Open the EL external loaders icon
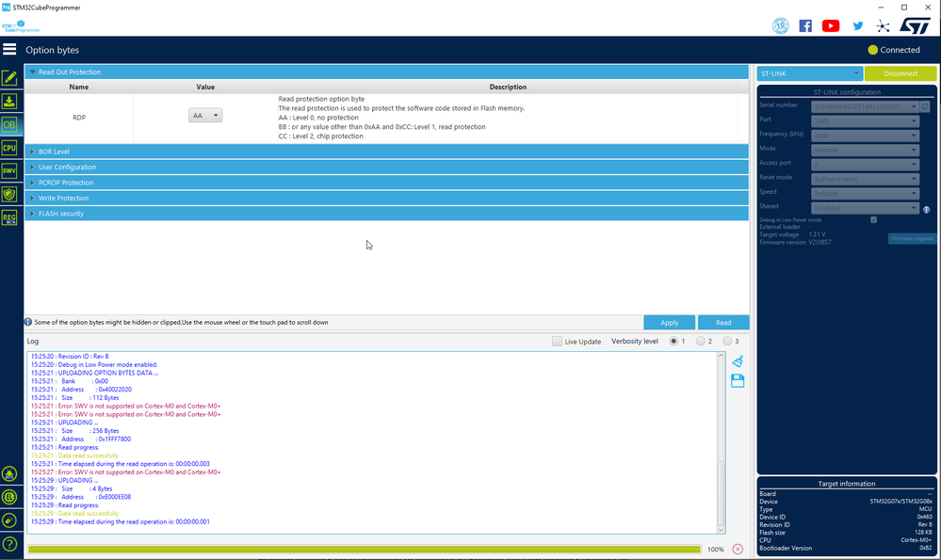 tap(9, 497)
